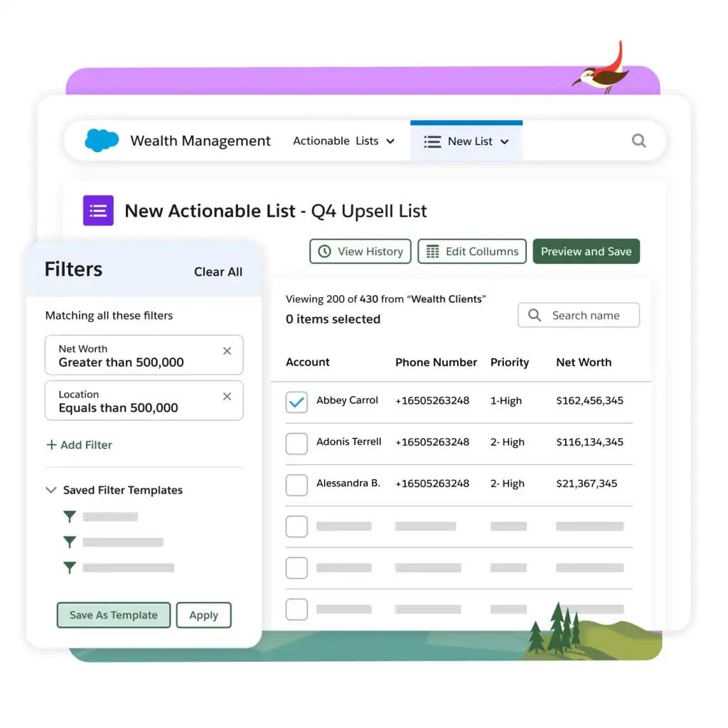Open the New List dropdown chevron
This screenshot has width=728, height=728.
[x=506, y=141]
